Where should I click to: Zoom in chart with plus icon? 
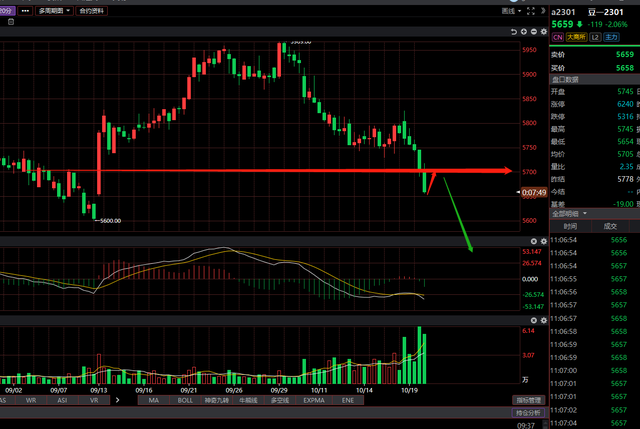524,31
